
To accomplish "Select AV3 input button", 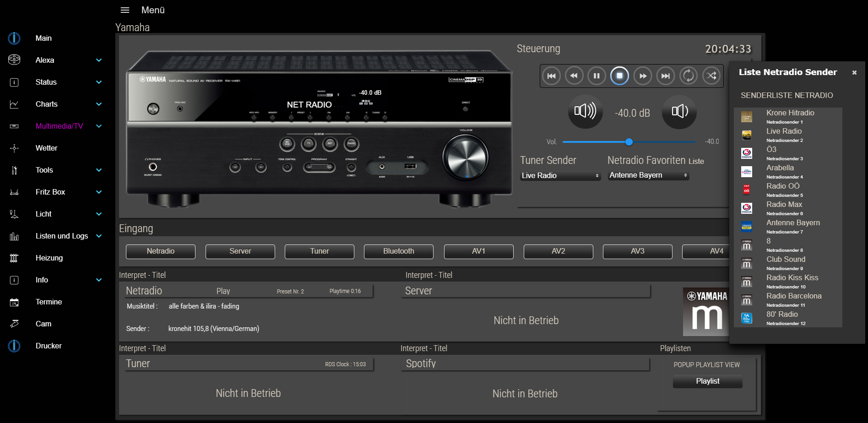I will [638, 251].
